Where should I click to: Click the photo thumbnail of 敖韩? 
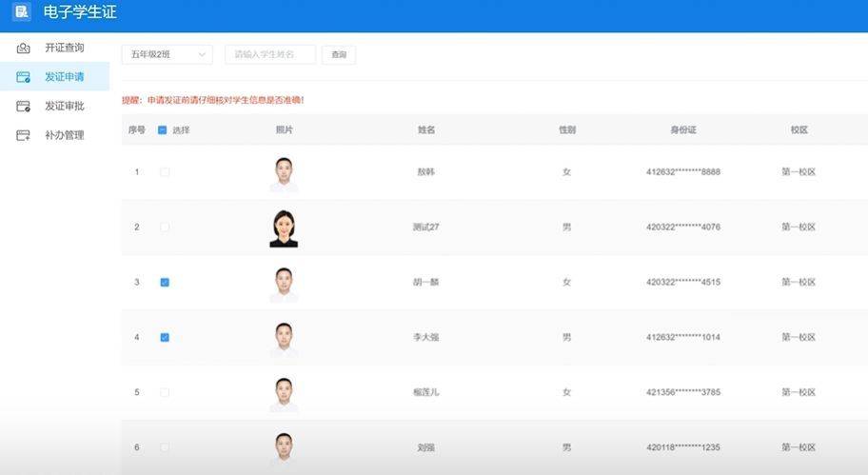284,173
